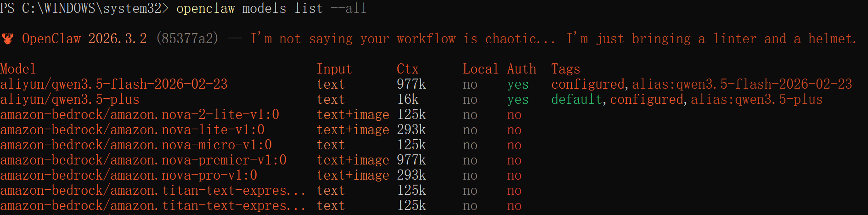Click the OpenClaw 2026.3.2 version text
Image resolution: width=868 pixels, height=215 pixels.
click(x=85, y=39)
